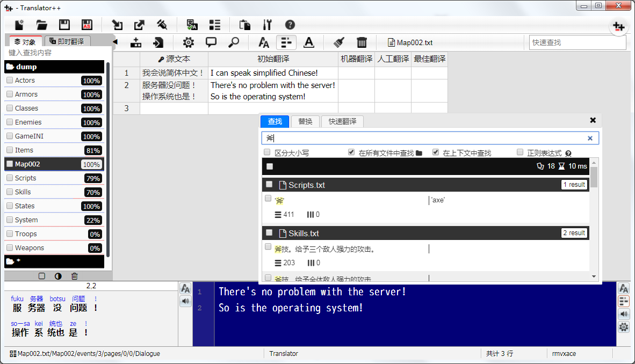Select the 查找 find tab
Screen dimensions: 635x364
[x=275, y=121]
